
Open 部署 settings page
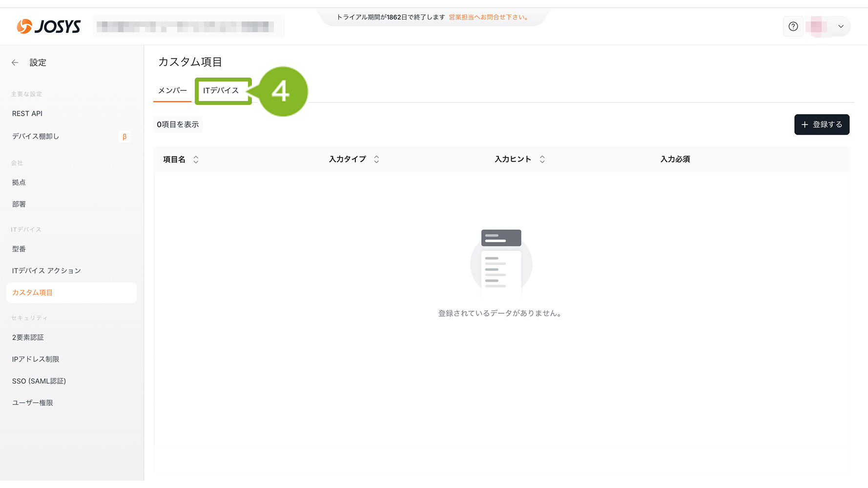pyautogui.click(x=19, y=204)
